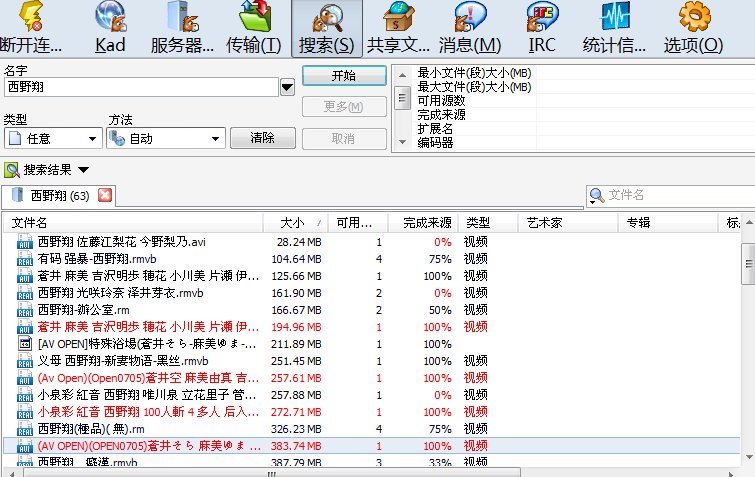
Task: Select the 最大文件(段)大小(MB) option row
Action: [474, 87]
